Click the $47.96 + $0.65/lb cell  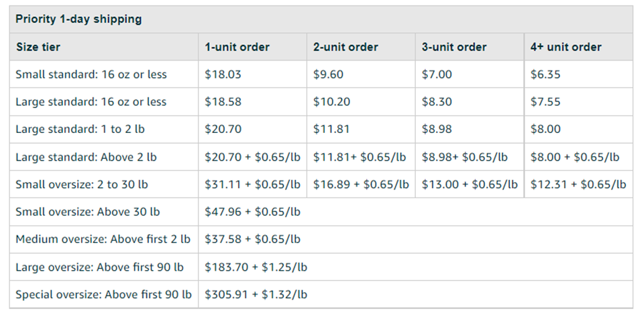pos(252,212)
